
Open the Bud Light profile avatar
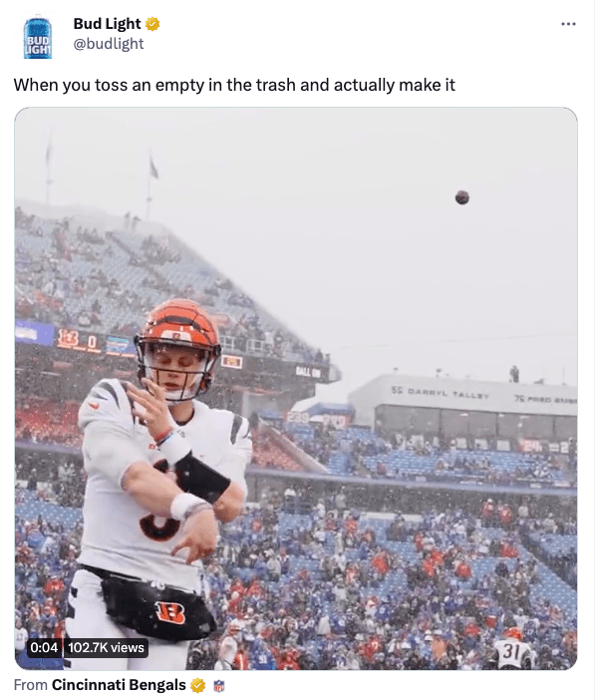38,38
